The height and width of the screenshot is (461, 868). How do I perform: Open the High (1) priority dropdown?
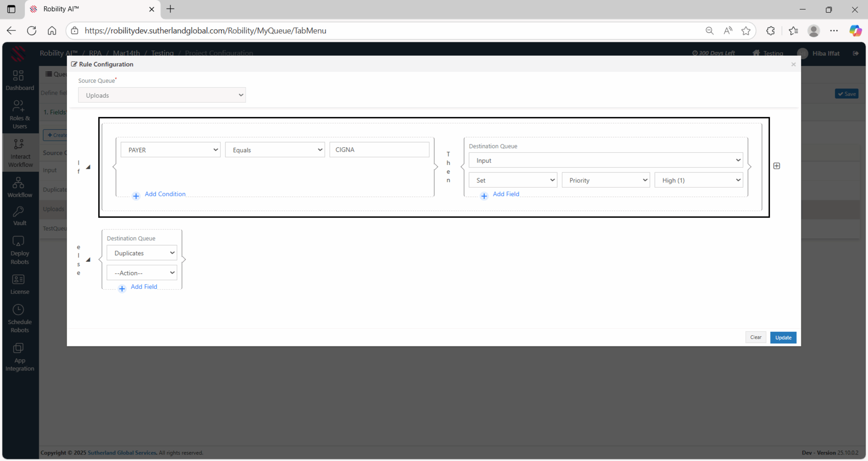point(698,180)
